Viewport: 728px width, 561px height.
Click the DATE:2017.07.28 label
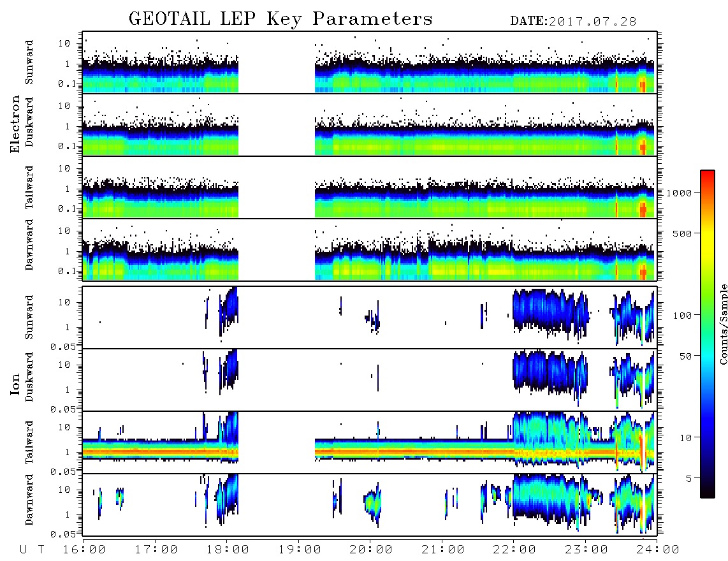pyautogui.click(x=573, y=22)
